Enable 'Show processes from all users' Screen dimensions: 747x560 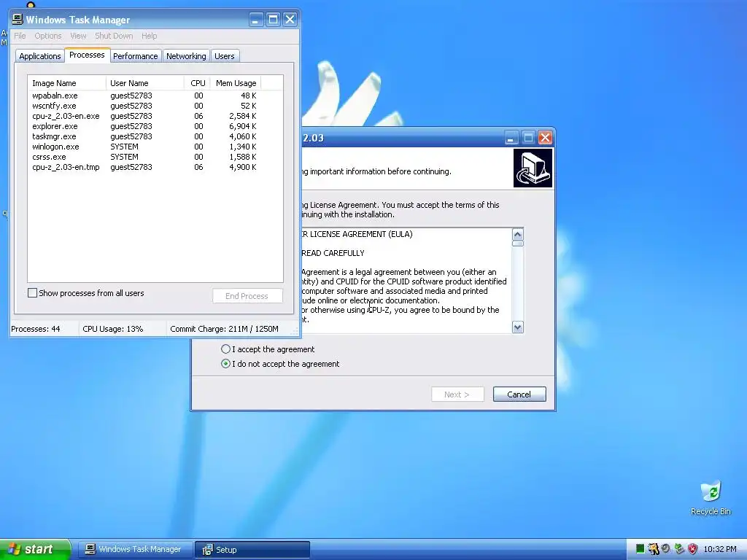point(86,293)
